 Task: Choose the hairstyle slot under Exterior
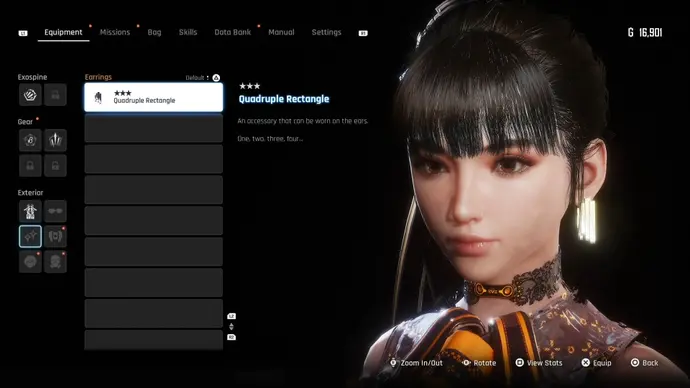tap(30, 262)
